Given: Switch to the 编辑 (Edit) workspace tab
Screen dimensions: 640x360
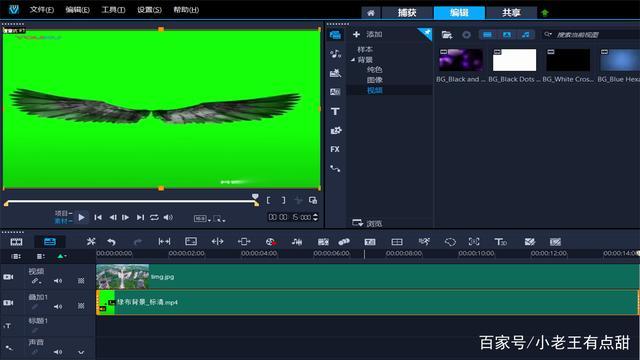Looking at the screenshot, I should pos(459,13).
